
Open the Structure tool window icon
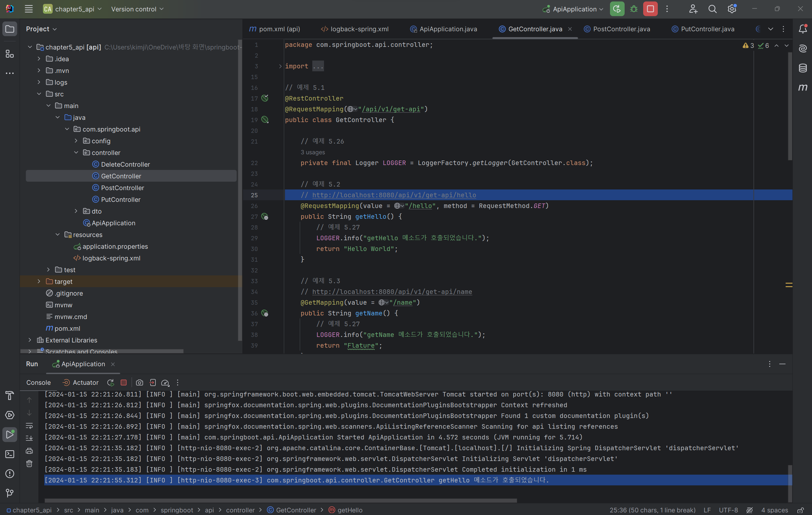9,54
